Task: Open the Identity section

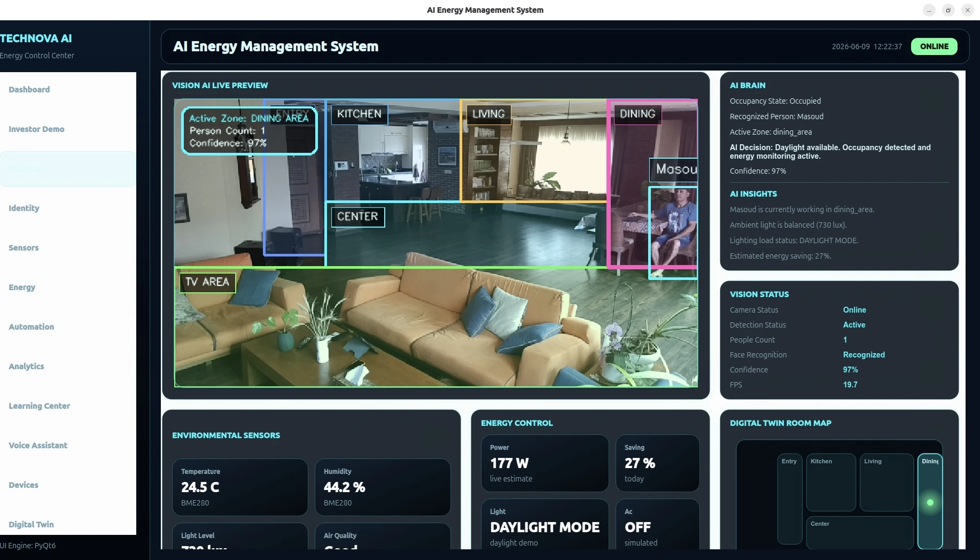Action: pyautogui.click(x=68, y=208)
